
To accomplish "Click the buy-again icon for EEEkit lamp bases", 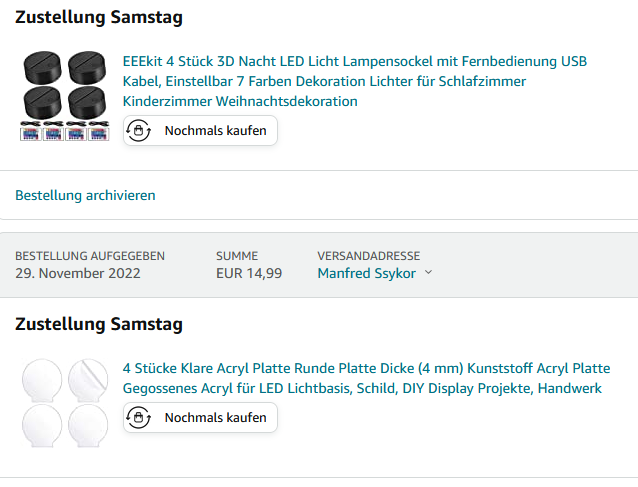I will pos(140,131).
